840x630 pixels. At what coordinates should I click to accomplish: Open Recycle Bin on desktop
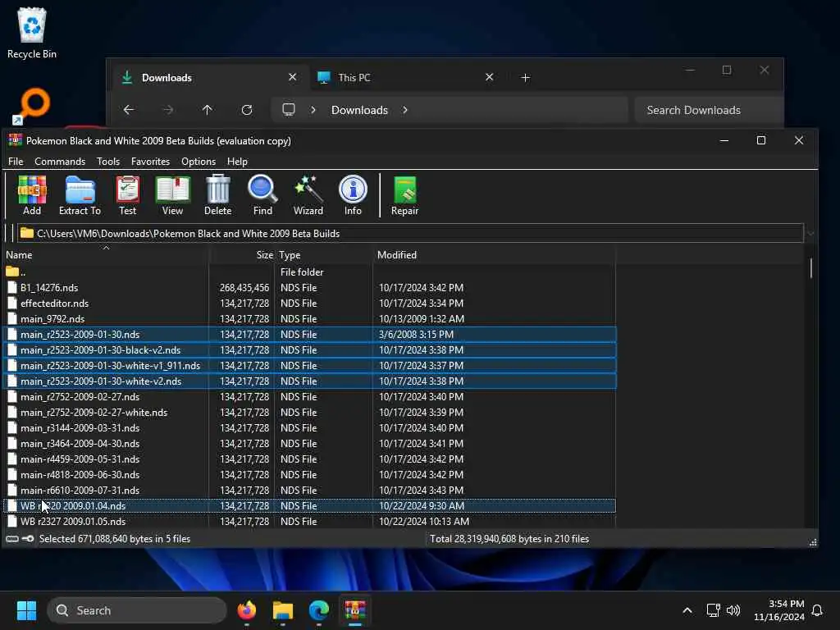(x=32, y=32)
